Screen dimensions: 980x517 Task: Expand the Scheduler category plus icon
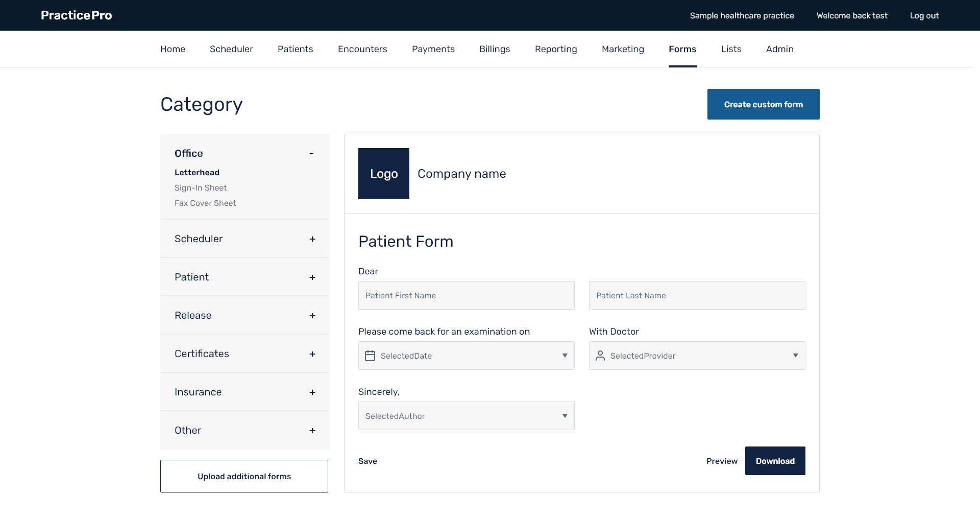click(312, 239)
